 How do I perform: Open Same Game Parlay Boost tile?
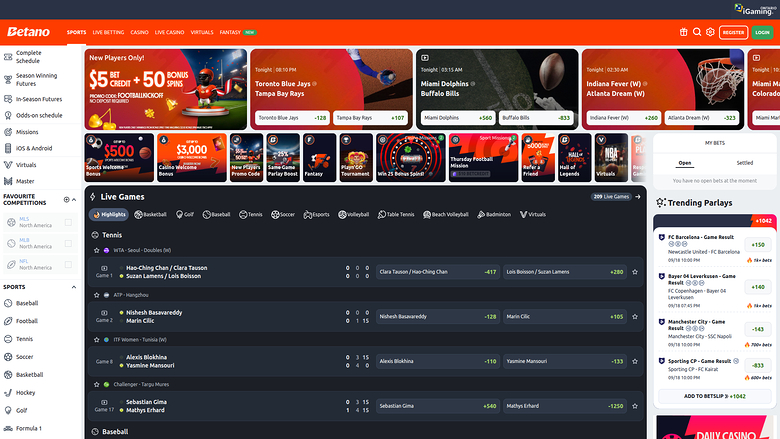coord(283,158)
